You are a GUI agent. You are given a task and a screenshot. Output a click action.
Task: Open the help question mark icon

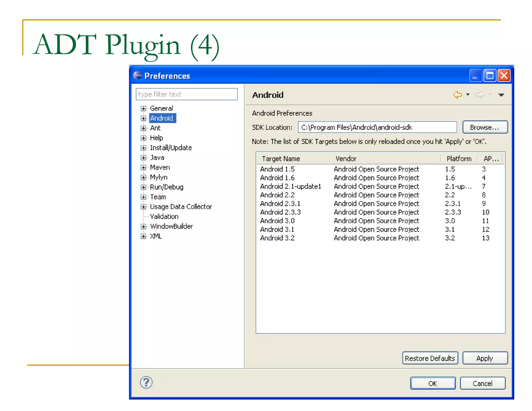pyautogui.click(x=146, y=382)
